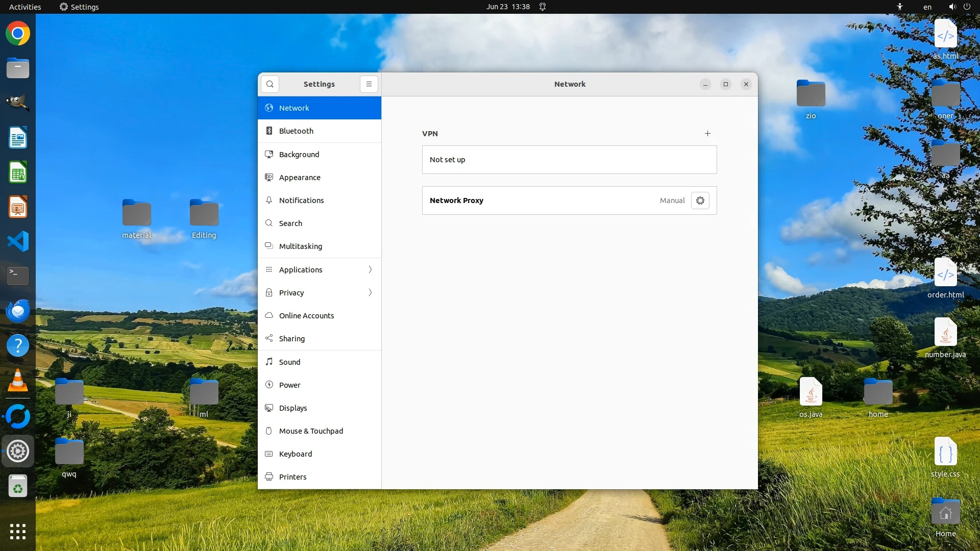Open the system power menu
Screen dimensions: 980x551
tap(967, 7)
